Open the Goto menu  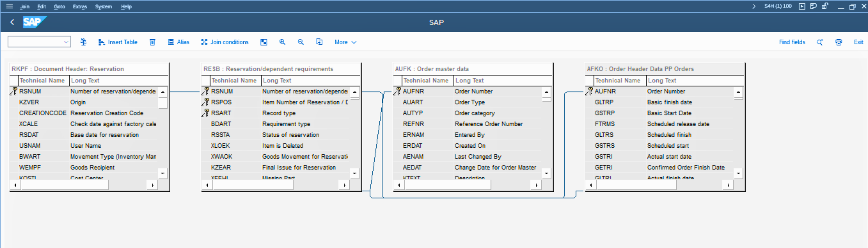[59, 6]
